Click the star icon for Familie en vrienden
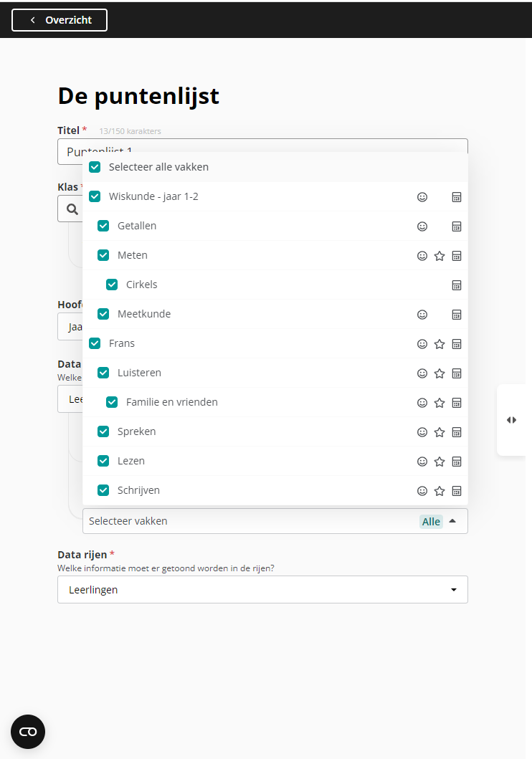The image size is (532, 759). coord(440,403)
